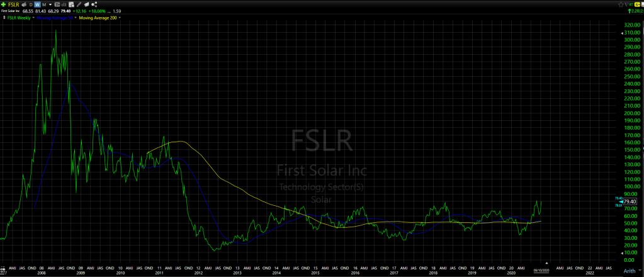Image resolution: width=644 pixels, height=277 pixels.
Task: Click the FSLR ticker symbol label
Action: coord(13,4)
